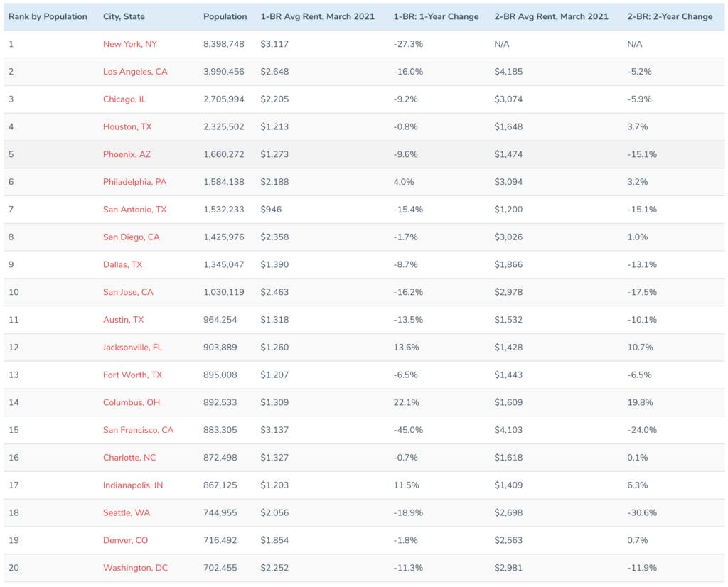728x587 pixels.
Task: Click the 2-BR: 2-Year Change header
Action: [670, 17]
